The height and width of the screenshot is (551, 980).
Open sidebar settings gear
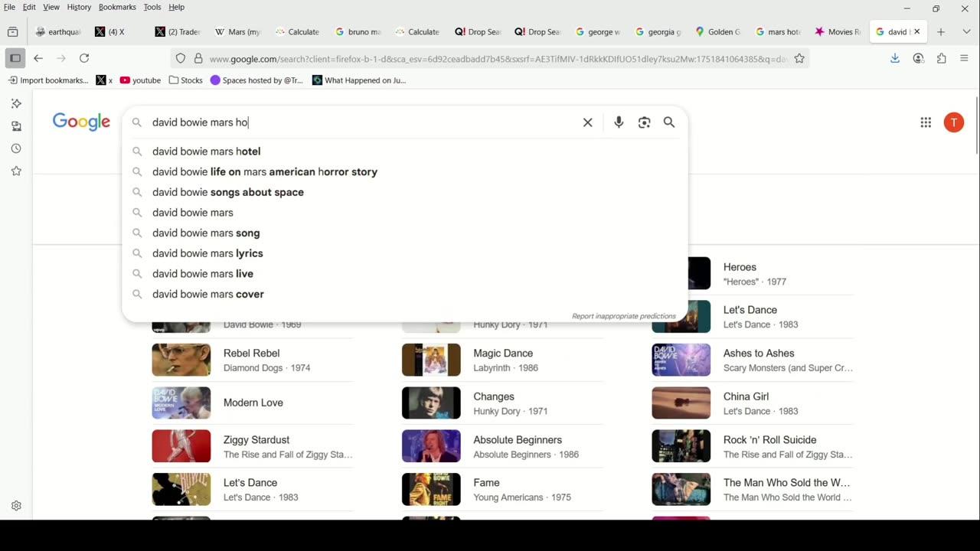[16, 506]
